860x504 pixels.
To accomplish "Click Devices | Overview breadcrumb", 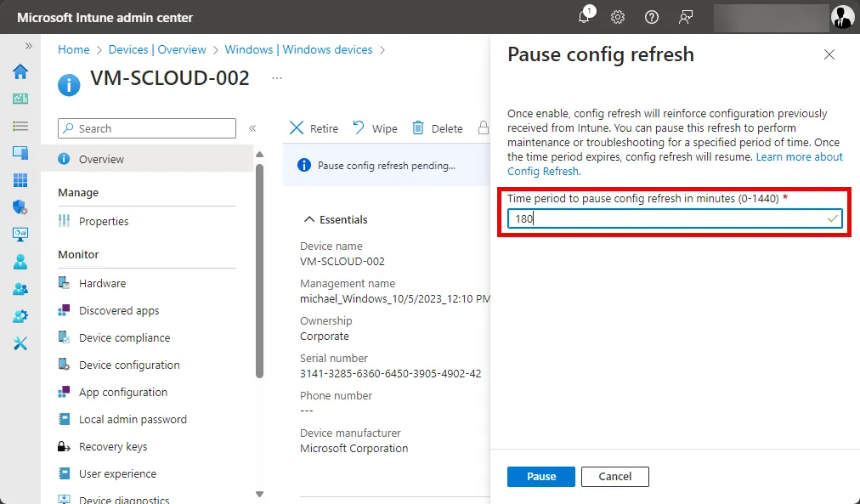I will tap(157, 49).
